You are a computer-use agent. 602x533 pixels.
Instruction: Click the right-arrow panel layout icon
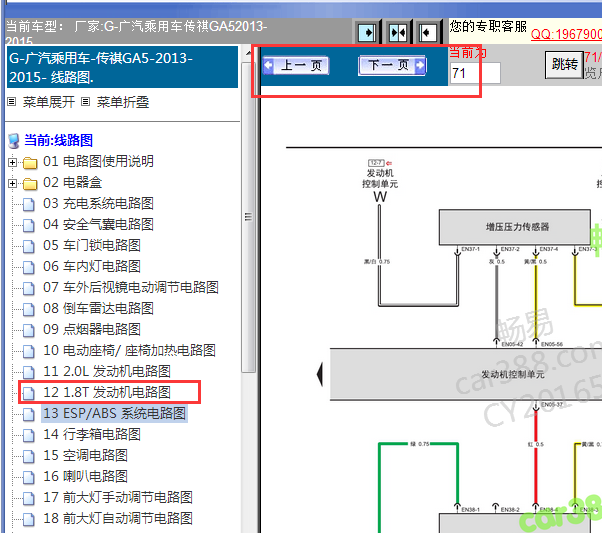[x=367, y=33]
